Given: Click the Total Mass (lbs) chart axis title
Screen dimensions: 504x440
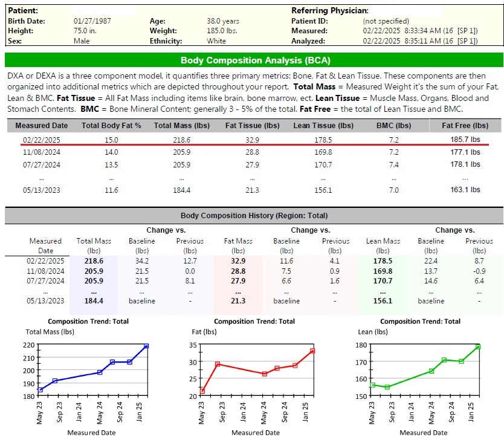Looking at the screenshot, I should 50,332.
